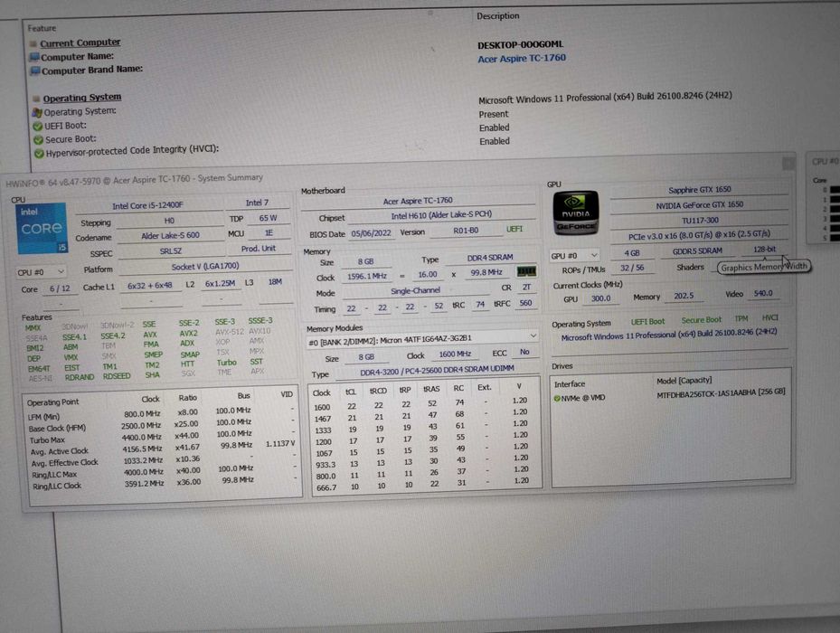
Task: Click the Secure Boot green check icon
Action: click(x=39, y=140)
